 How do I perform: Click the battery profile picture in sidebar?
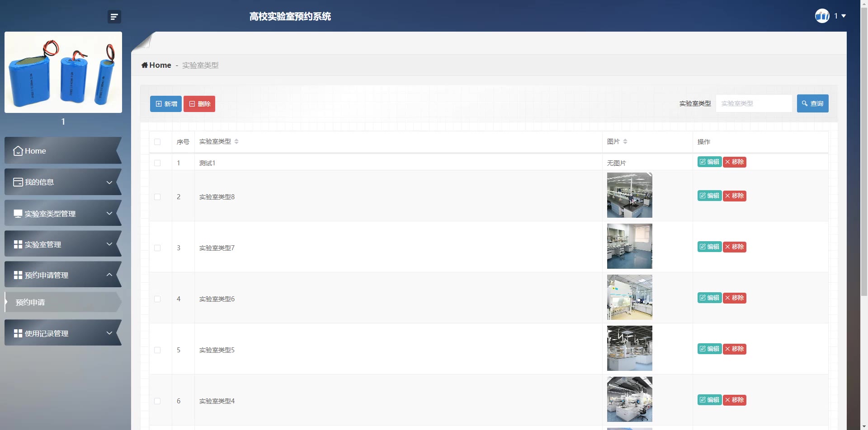pyautogui.click(x=63, y=72)
